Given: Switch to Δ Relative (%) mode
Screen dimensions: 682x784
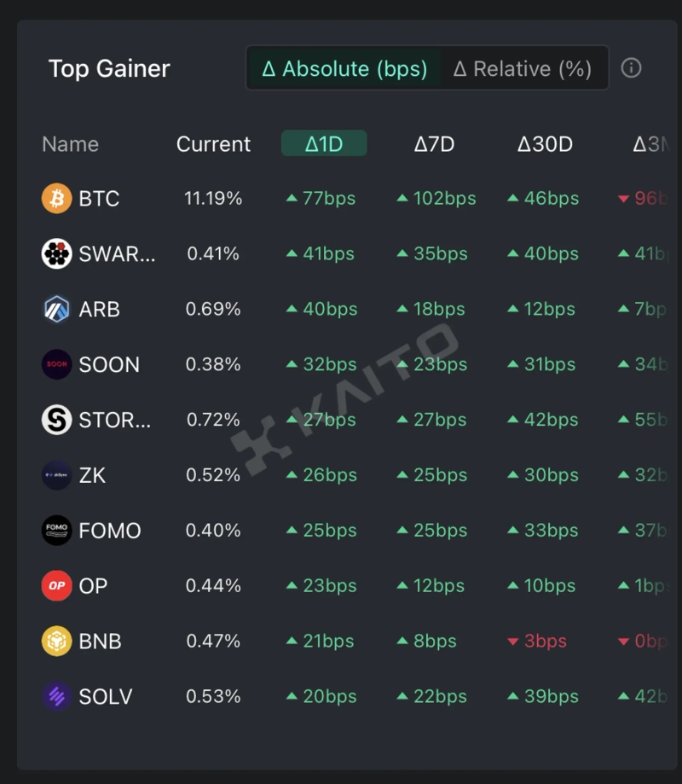Looking at the screenshot, I should [x=523, y=69].
